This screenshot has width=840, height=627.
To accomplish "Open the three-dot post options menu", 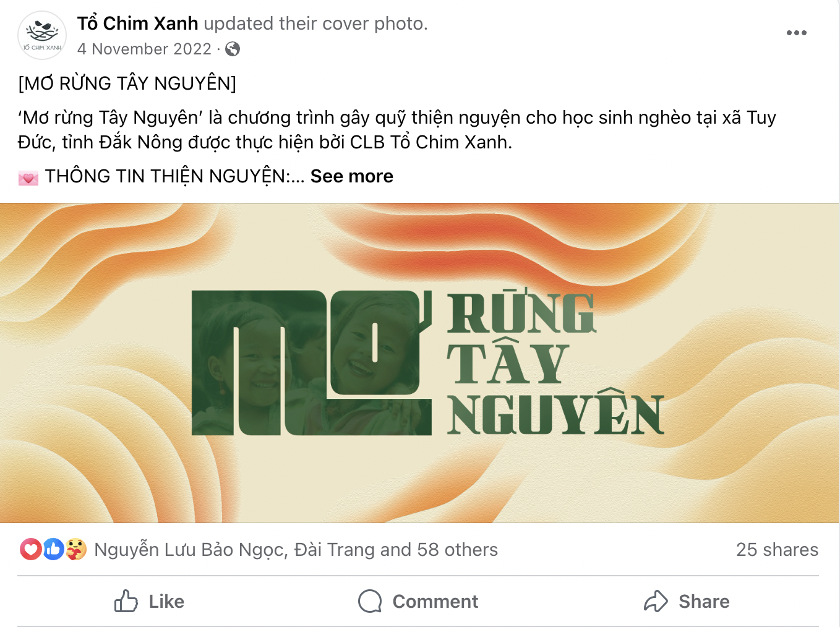I will tap(796, 33).
